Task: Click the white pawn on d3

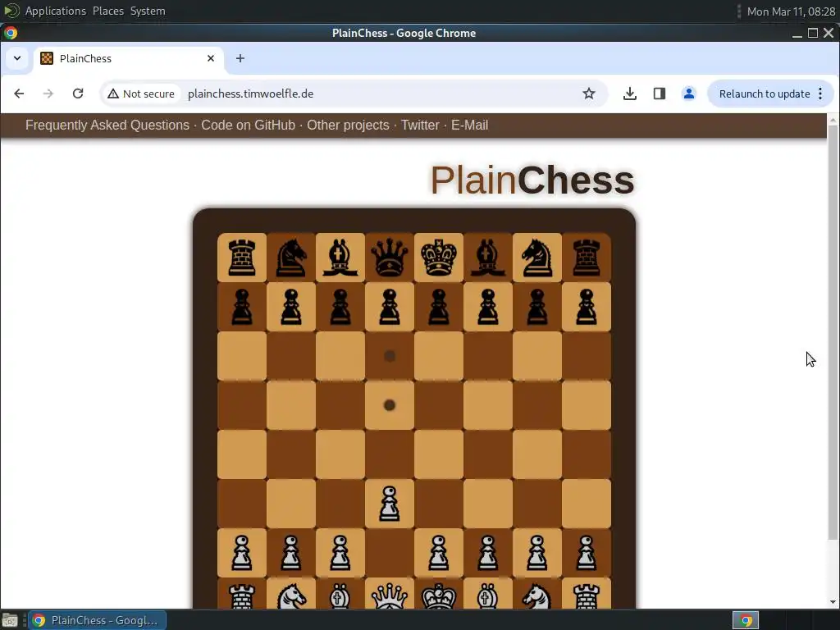Action: click(390, 504)
